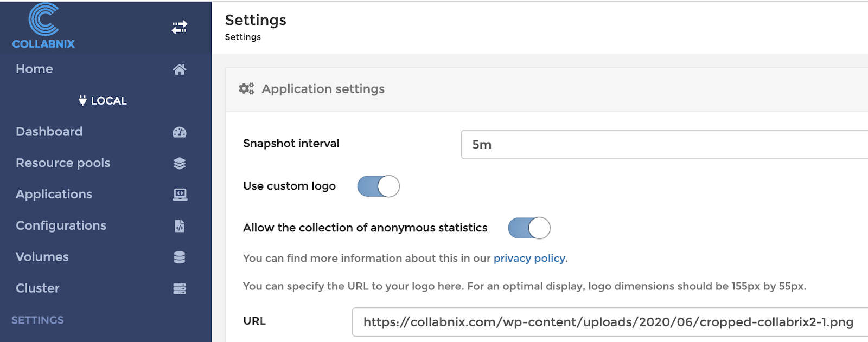The width and height of the screenshot is (868, 342).
Task: Click the Volumes database icon
Action: [180, 257]
